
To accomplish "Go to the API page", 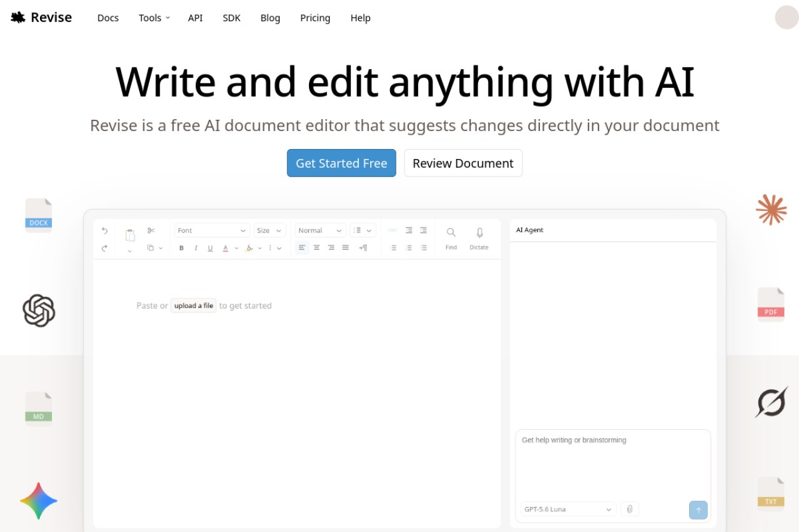I will click(x=195, y=17).
